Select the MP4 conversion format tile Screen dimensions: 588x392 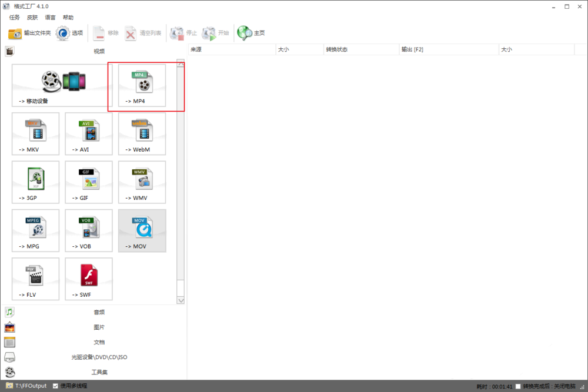click(142, 85)
